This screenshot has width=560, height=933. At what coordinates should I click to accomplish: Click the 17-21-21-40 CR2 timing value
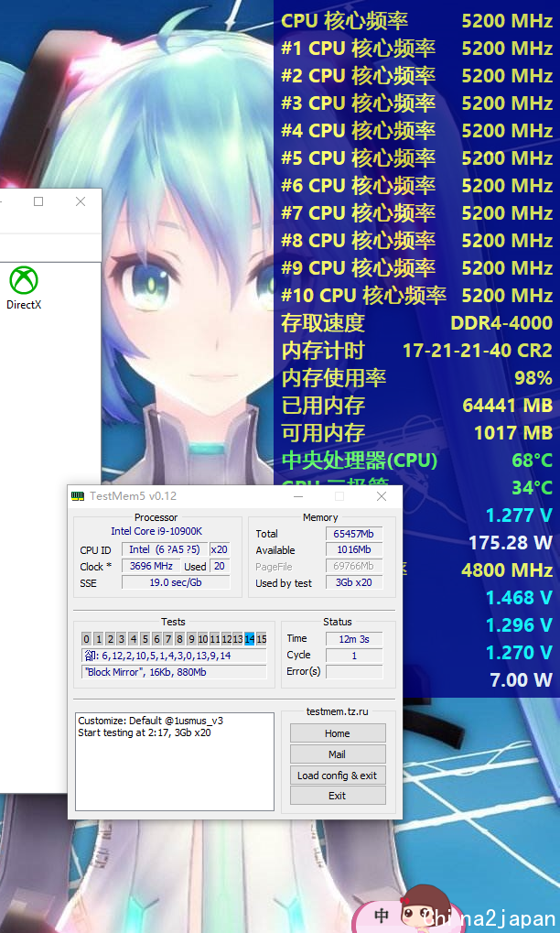click(x=478, y=351)
